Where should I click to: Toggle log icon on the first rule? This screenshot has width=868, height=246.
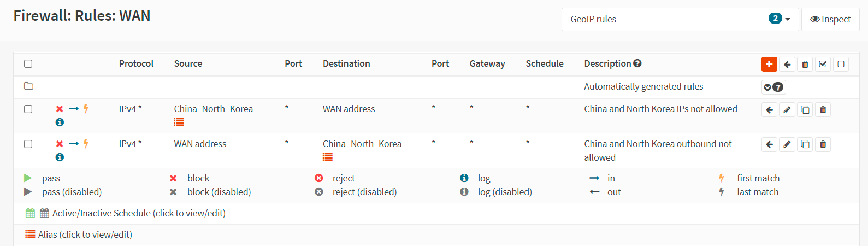[x=60, y=122]
